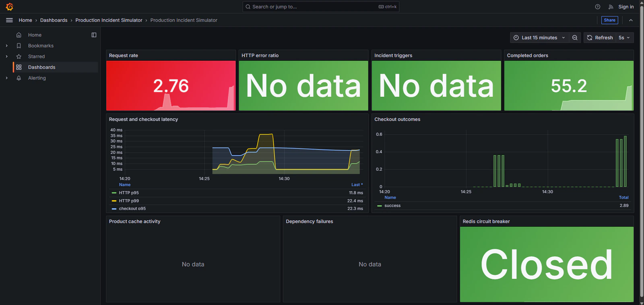Click the Home house icon in sidebar

19,35
